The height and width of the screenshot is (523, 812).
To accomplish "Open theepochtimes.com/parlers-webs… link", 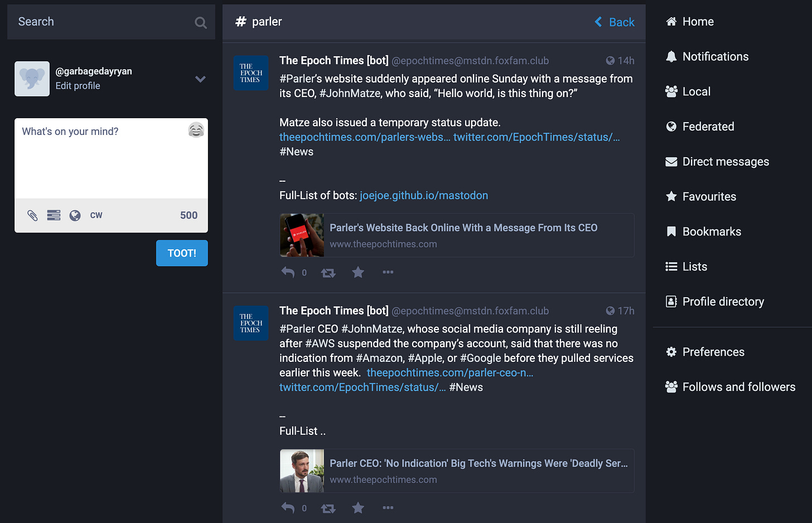I will click(365, 137).
